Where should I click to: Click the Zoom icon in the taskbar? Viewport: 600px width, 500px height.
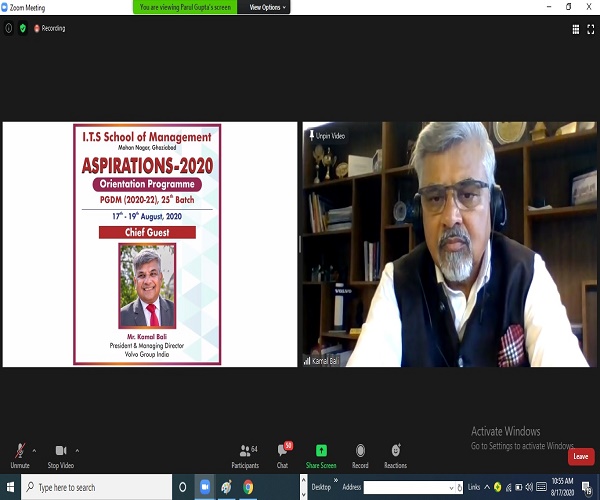click(205, 487)
